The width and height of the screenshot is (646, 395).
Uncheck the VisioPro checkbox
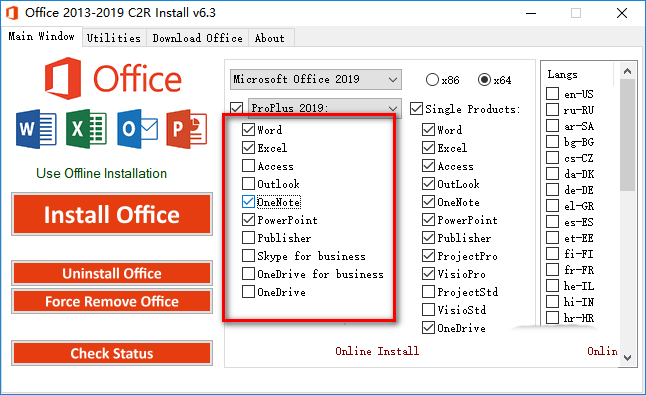[428, 274]
